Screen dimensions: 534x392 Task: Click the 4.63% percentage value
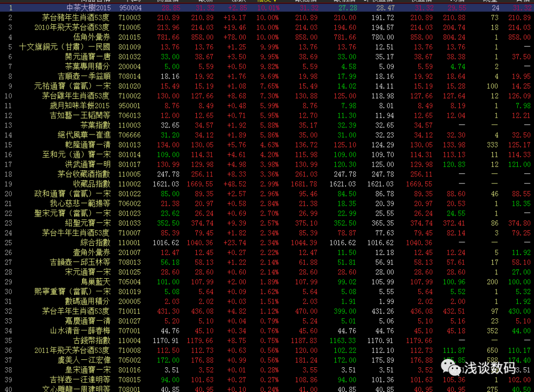[x=269, y=145]
